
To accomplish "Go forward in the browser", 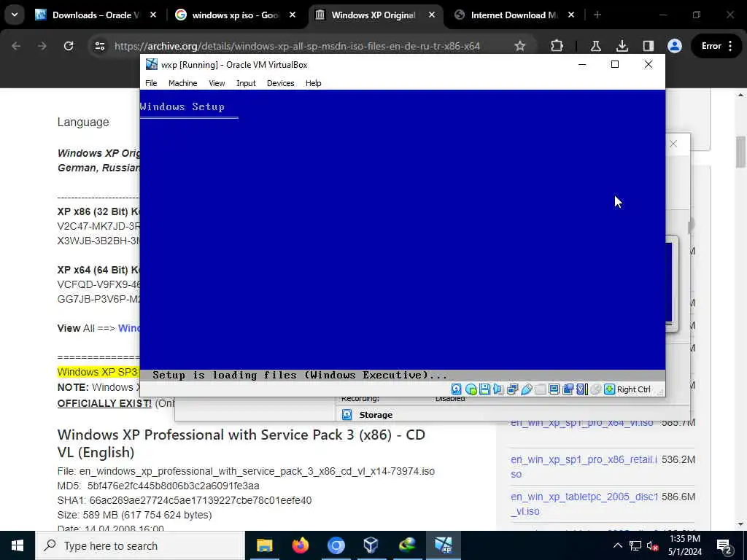I will click(42, 46).
